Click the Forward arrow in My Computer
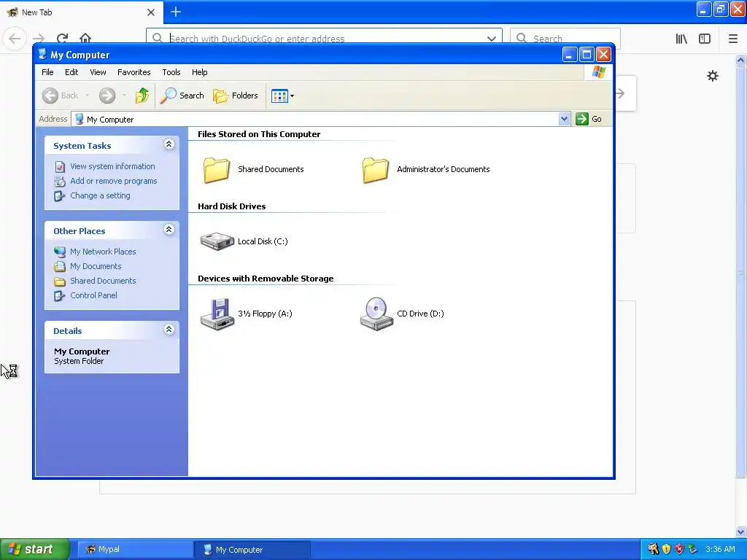 coord(107,96)
